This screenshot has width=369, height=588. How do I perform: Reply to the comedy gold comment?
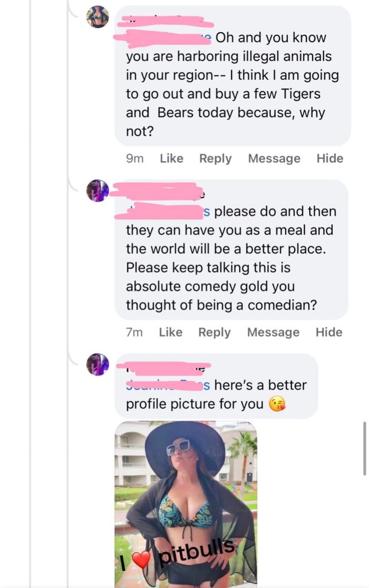pos(214,332)
